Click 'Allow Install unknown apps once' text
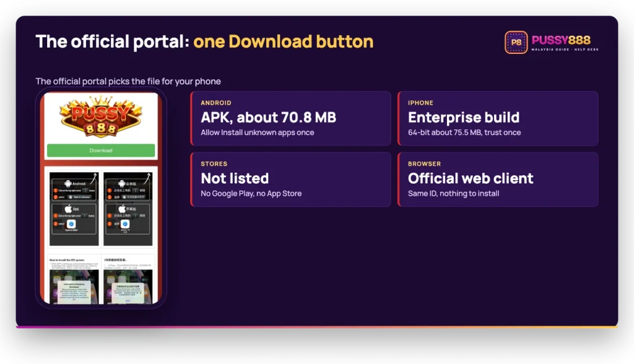Image resolution: width=634 pixels, height=364 pixels. click(x=257, y=132)
